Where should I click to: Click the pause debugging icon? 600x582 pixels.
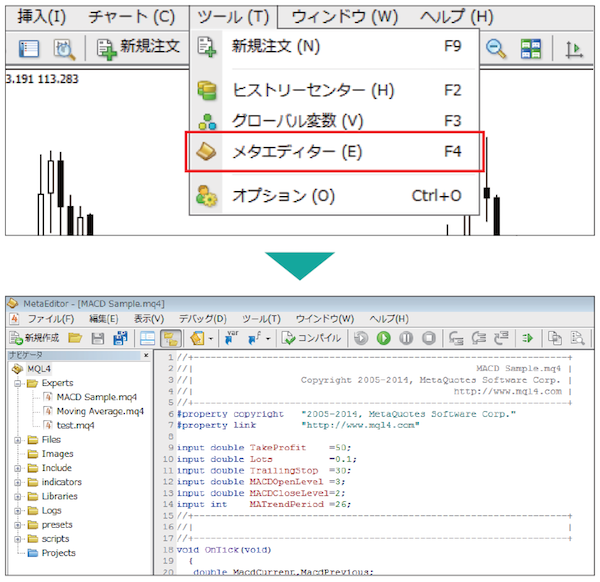406,338
